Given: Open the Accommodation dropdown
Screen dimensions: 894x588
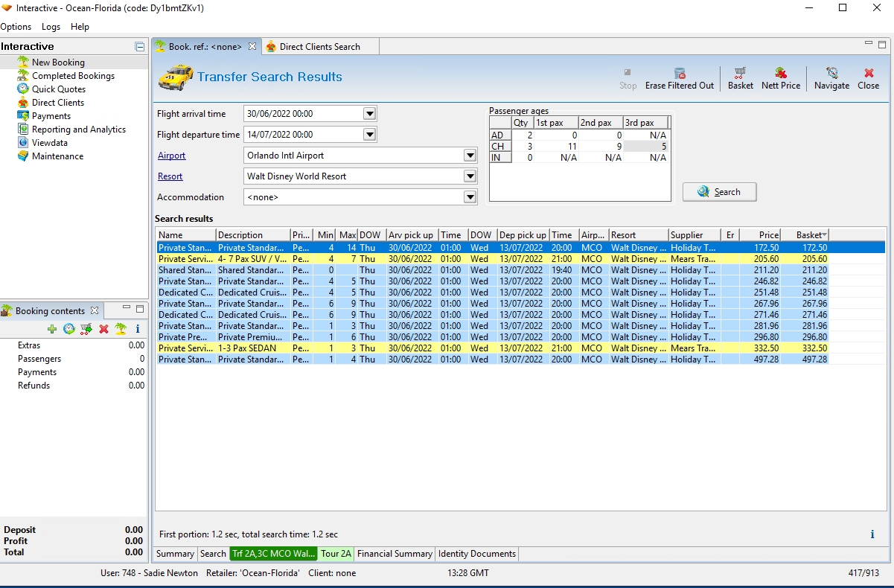Looking at the screenshot, I should pyautogui.click(x=469, y=197).
